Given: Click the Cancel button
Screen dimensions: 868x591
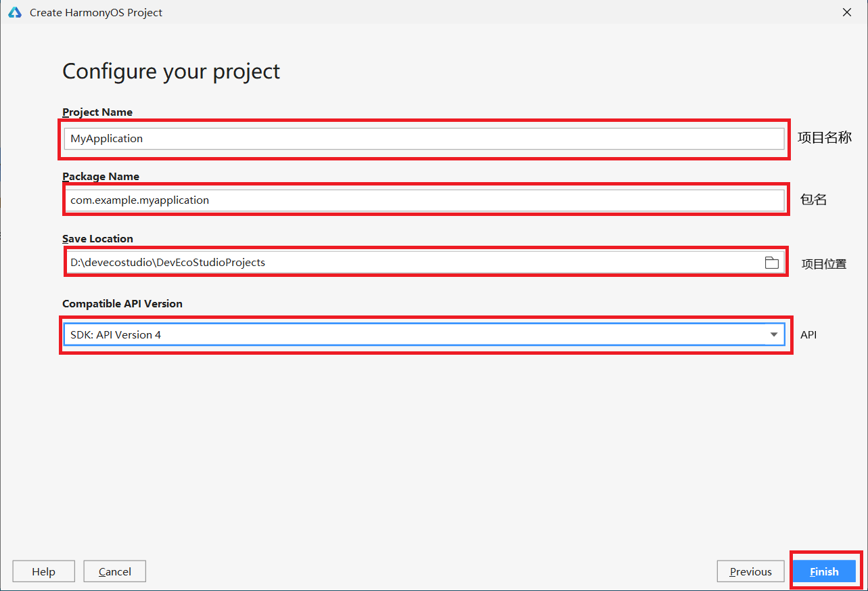Looking at the screenshot, I should click(115, 572).
